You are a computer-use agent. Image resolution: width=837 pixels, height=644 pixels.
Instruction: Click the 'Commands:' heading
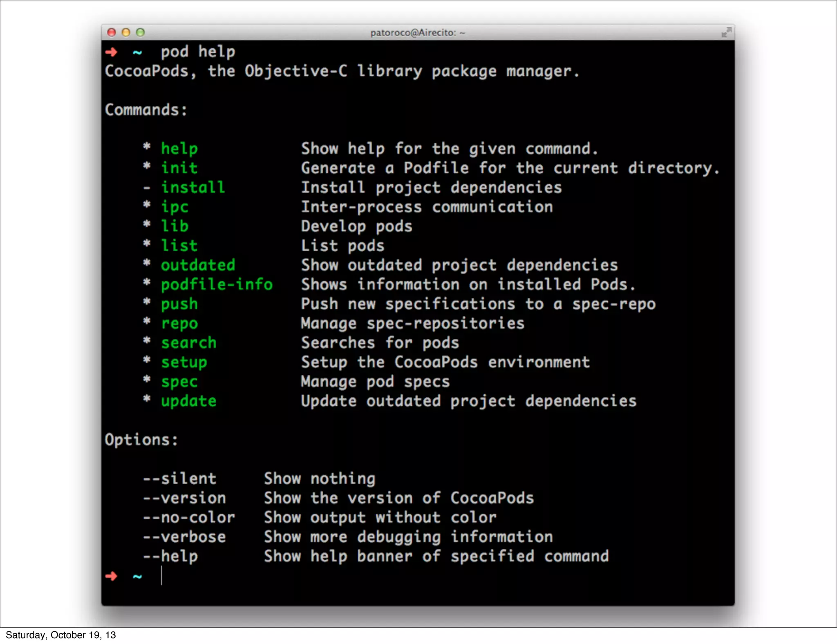[x=146, y=110]
